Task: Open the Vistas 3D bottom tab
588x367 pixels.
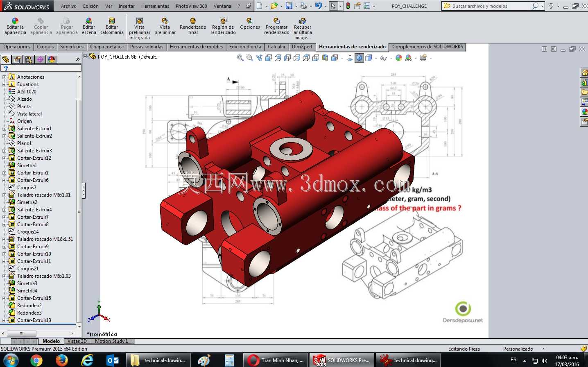Action: click(x=77, y=341)
